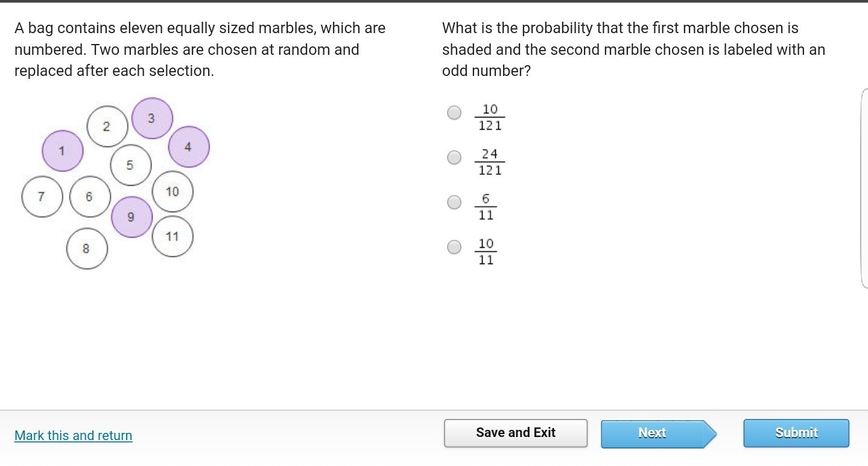Image resolution: width=868 pixels, height=466 pixels.
Task: Click shaded marble number 9
Action: point(131,217)
